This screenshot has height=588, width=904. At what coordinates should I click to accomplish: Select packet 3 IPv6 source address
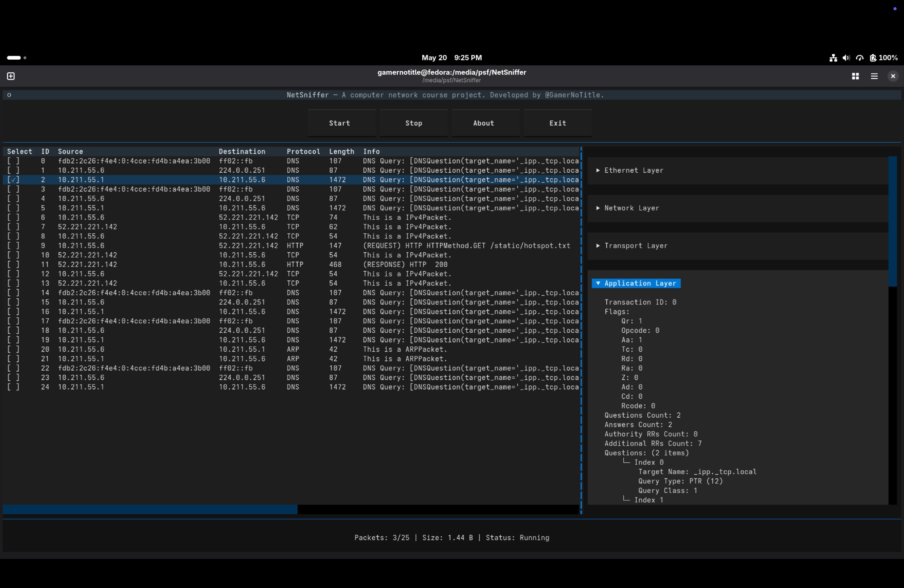click(x=134, y=189)
